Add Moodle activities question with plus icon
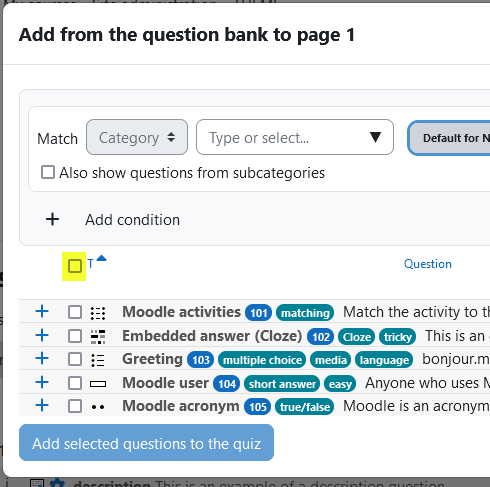 [x=42, y=312]
